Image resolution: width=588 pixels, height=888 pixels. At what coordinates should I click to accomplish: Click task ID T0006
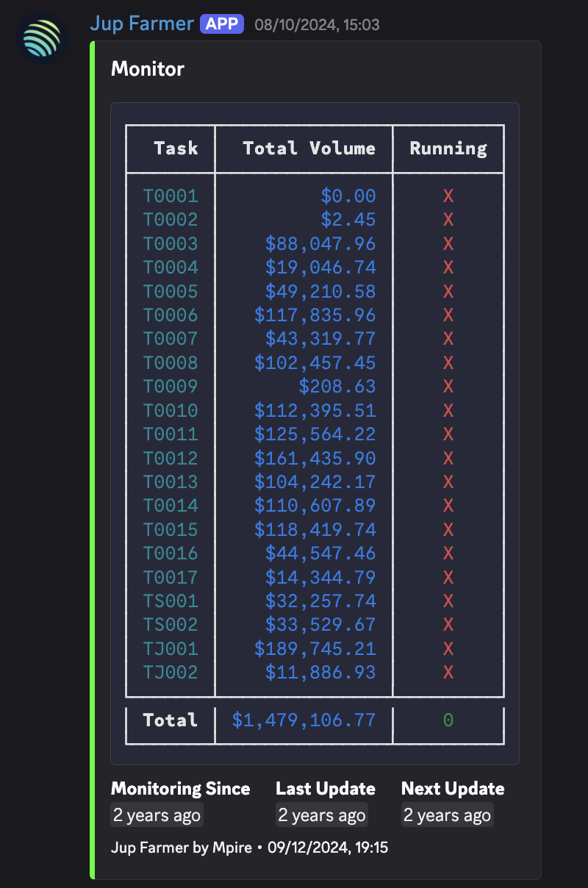coord(171,315)
